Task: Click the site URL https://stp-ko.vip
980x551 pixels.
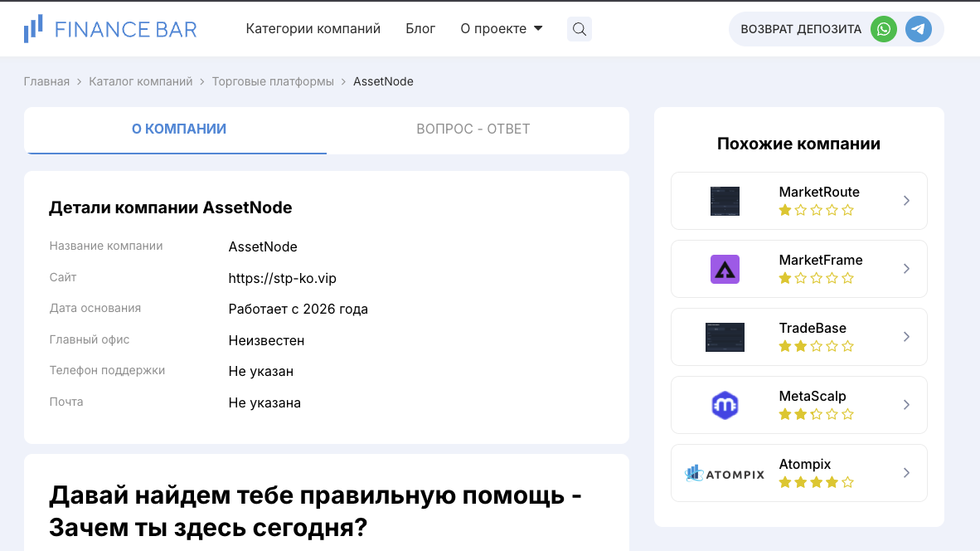Action: 283,278
